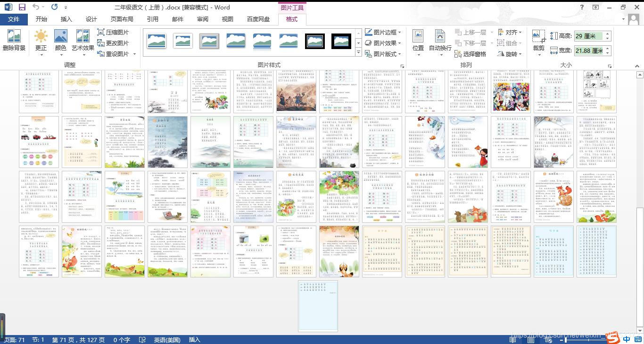Open the Group (组合) dropdown

(510, 43)
